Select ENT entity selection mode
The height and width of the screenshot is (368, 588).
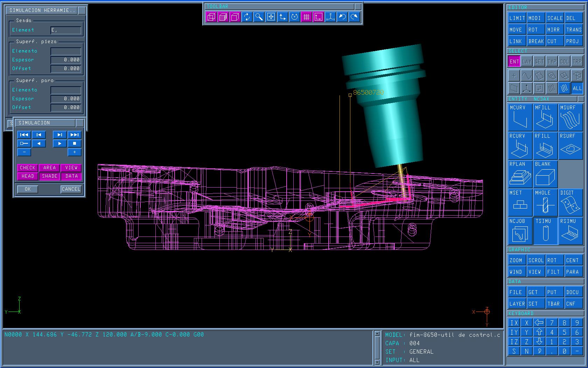[514, 61]
